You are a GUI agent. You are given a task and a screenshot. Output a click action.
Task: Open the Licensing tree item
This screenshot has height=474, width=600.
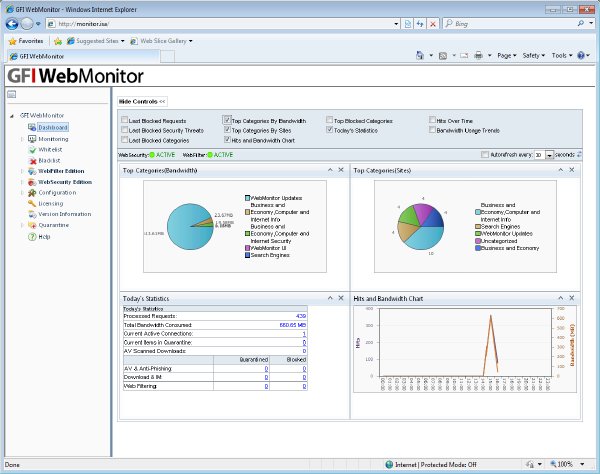point(51,204)
